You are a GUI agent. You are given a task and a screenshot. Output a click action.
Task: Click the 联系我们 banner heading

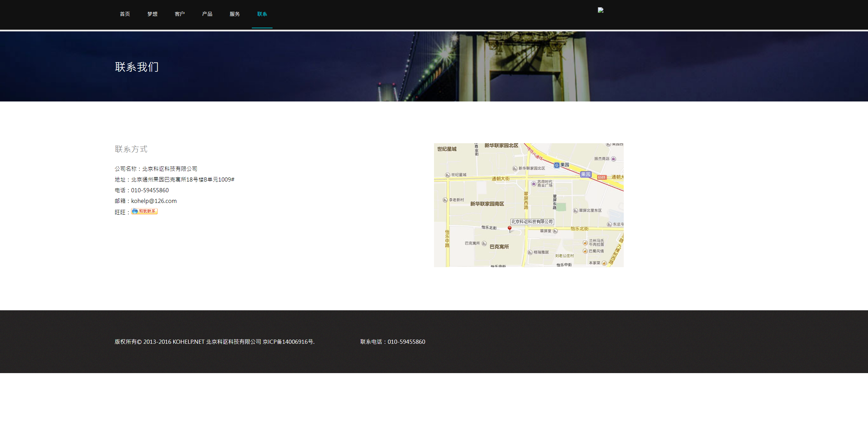point(137,67)
